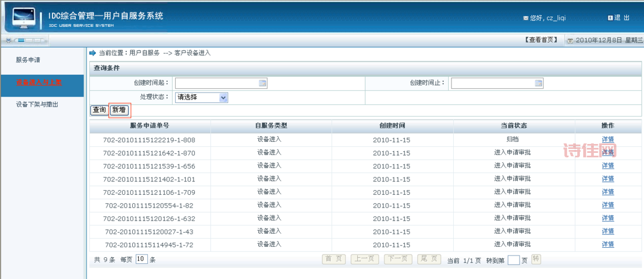Click the 查询 button
644x279 pixels.
(99, 110)
